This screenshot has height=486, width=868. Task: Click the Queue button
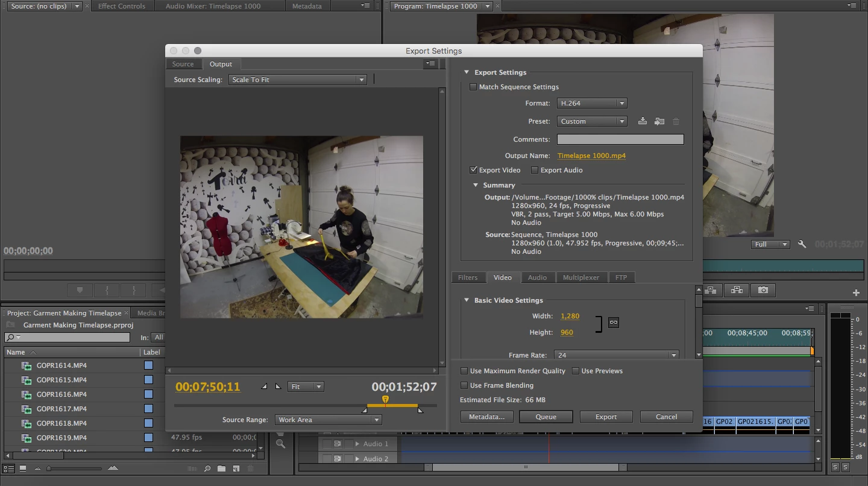tap(546, 417)
